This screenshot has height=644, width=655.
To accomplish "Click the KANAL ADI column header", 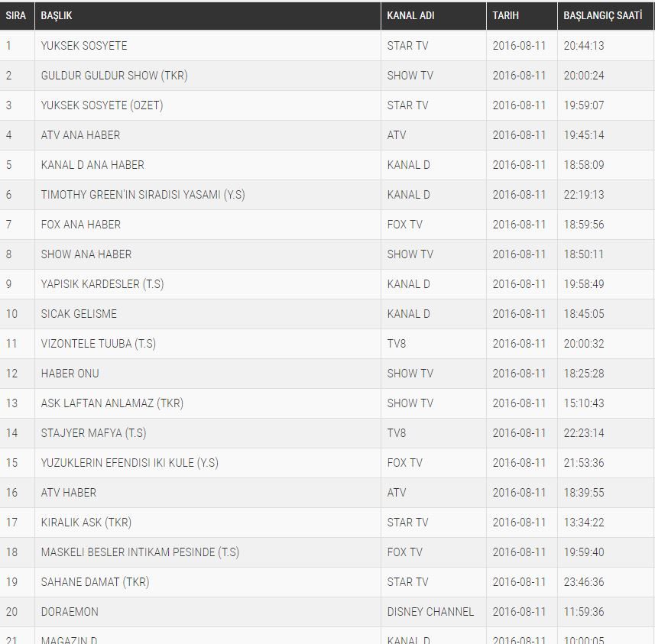I will (x=410, y=16).
